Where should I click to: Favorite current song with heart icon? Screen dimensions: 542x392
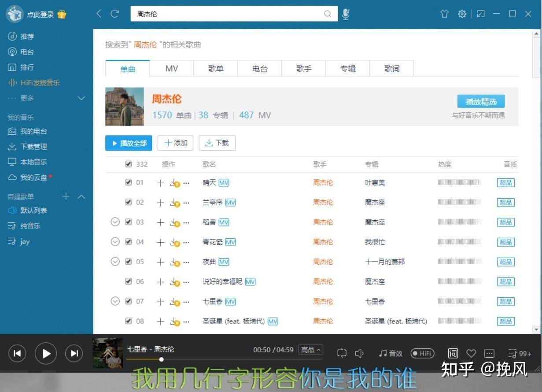click(471, 353)
